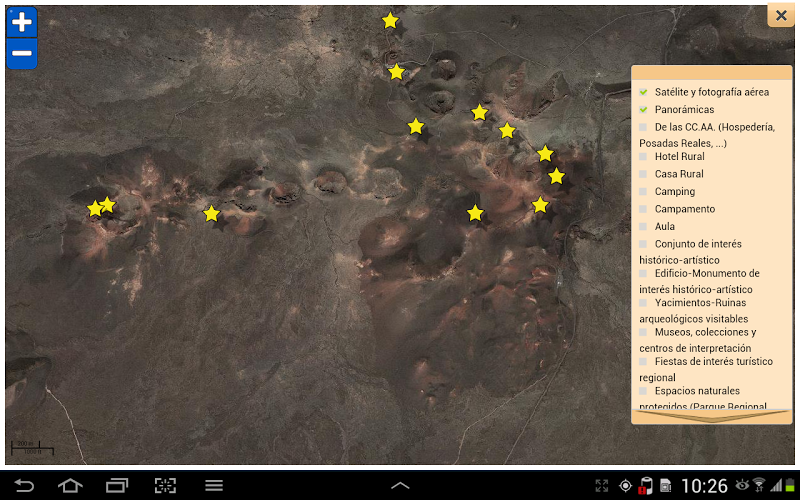Disable the Satélite y fotografía aérea layer

point(643,92)
